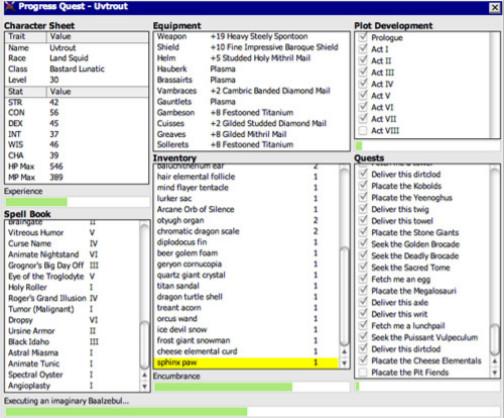Select the Weapon equipment row
The width and height of the screenshot is (504, 418).
coord(252,36)
